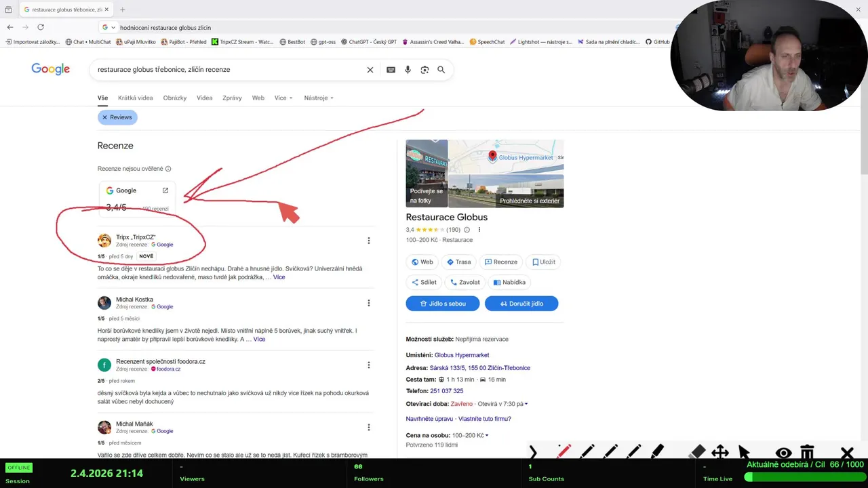Image resolution: width=868 pixels, height=488 pixels.
Task: Open GitHub bookmark in bookmarks bar
Action: 658,42
